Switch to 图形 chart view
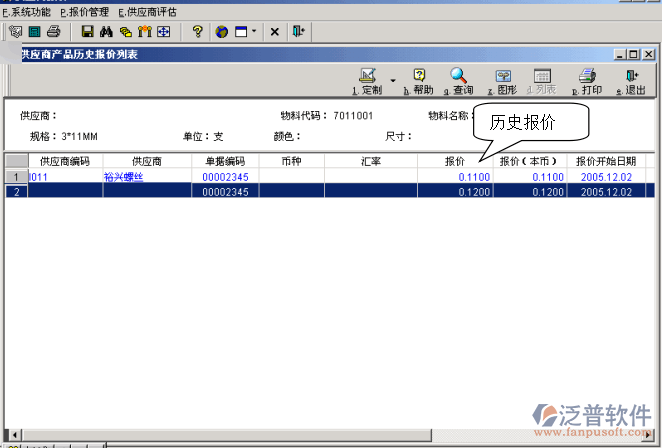The image size is (662, 448). click(503, 81)
